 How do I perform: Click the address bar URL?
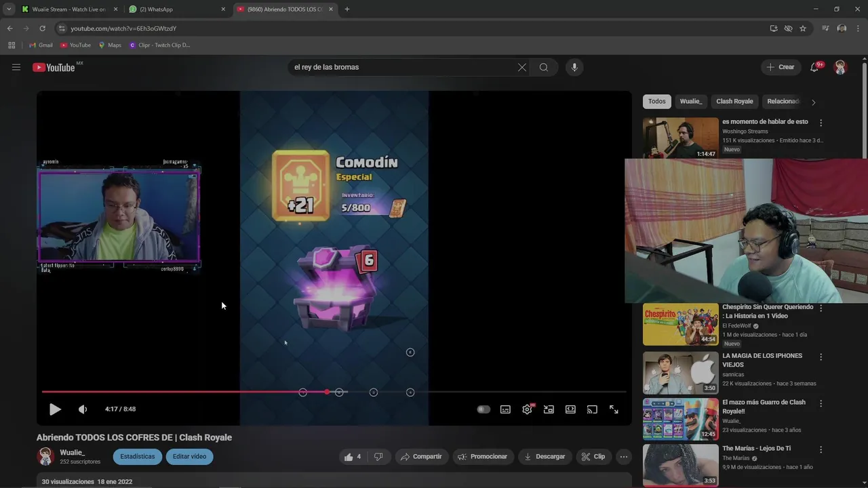click(x=123, y=28)
